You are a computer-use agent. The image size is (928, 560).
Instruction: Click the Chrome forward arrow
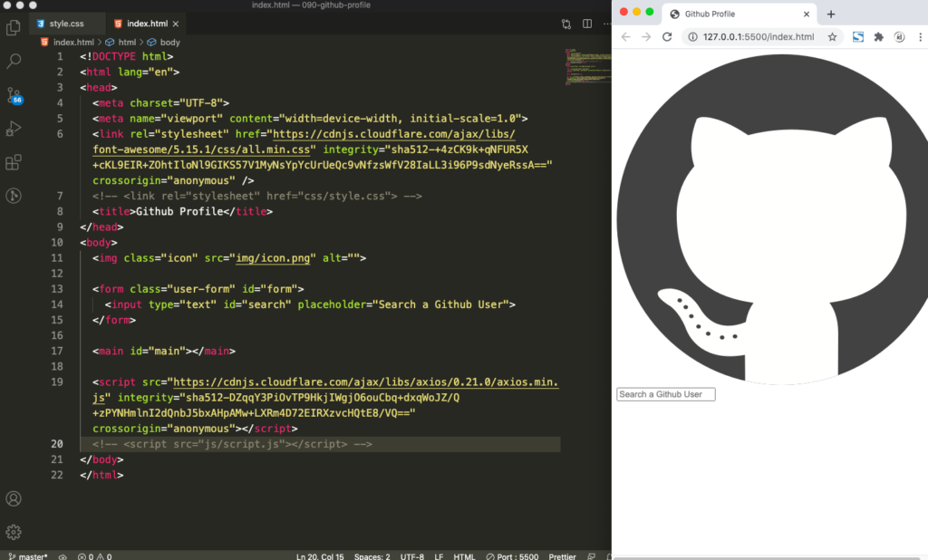(646, 37)
